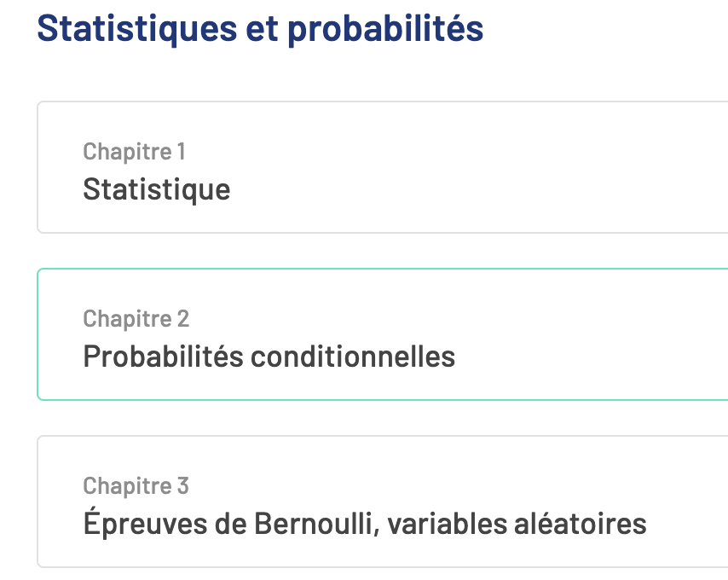Click the "Statistique" chapter title
The height and width of the screenshot is (580, 728).
tap(156, 188)
